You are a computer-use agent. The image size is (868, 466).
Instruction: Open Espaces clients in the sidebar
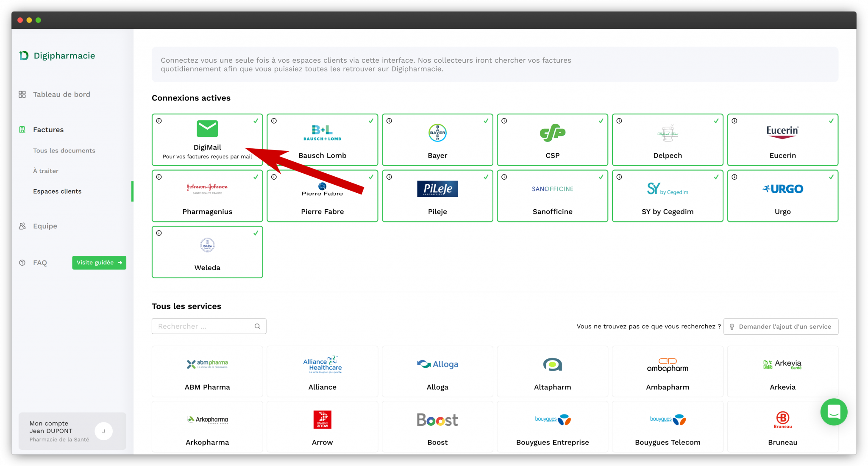click(57, 191)
